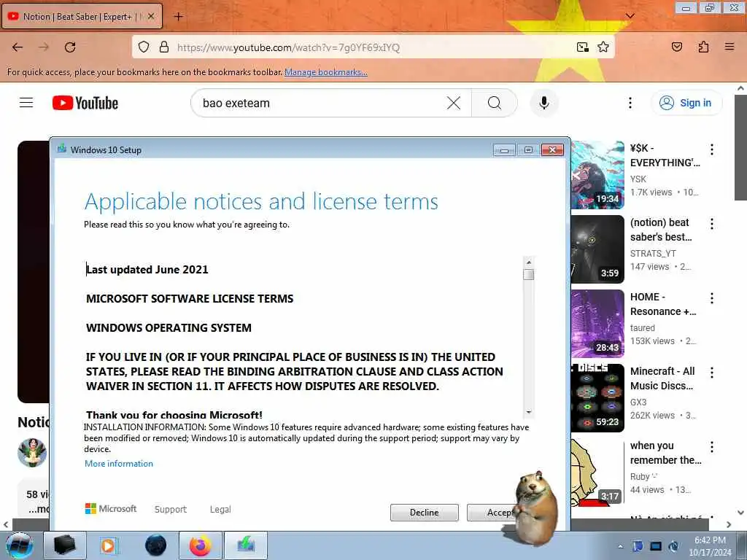
Task: Open the taskbar clock and date
Action: pyautogui.click(x=710, y=546)
